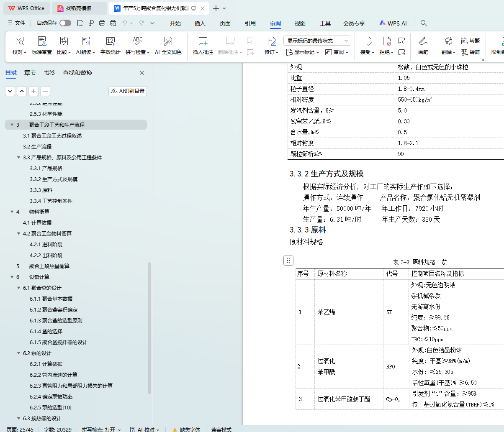The image size is (504, 432).
Task: Open 字数统计 word count tool
Action: 110,41
